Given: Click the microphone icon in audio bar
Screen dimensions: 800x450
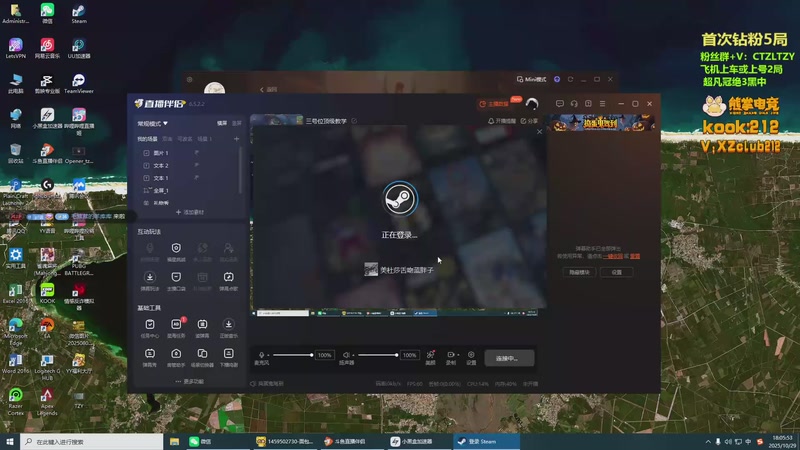Looking at the screenshot, I should pyautogui.click(x=261, y=355).
